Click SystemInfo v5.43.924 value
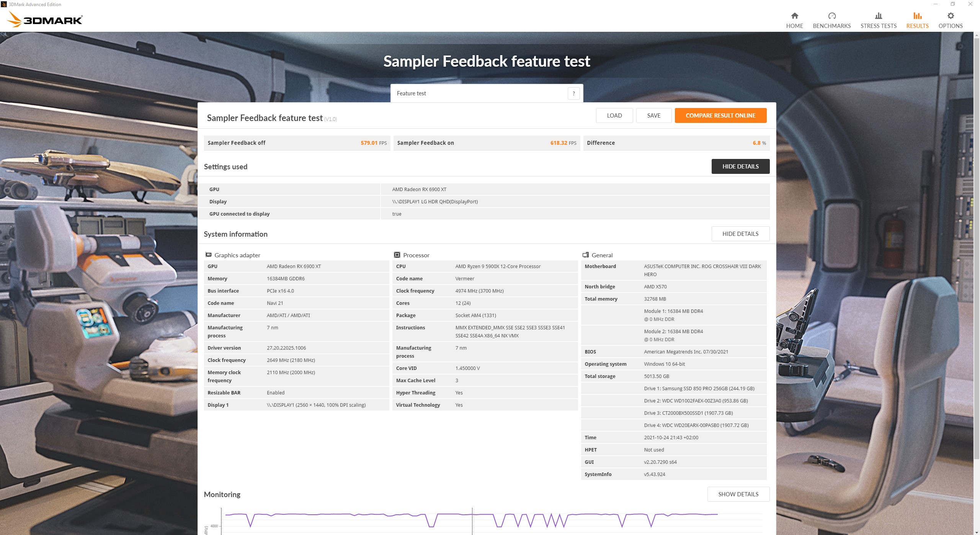The width and height of the screenshot is (980, 535). coord(655,474)
